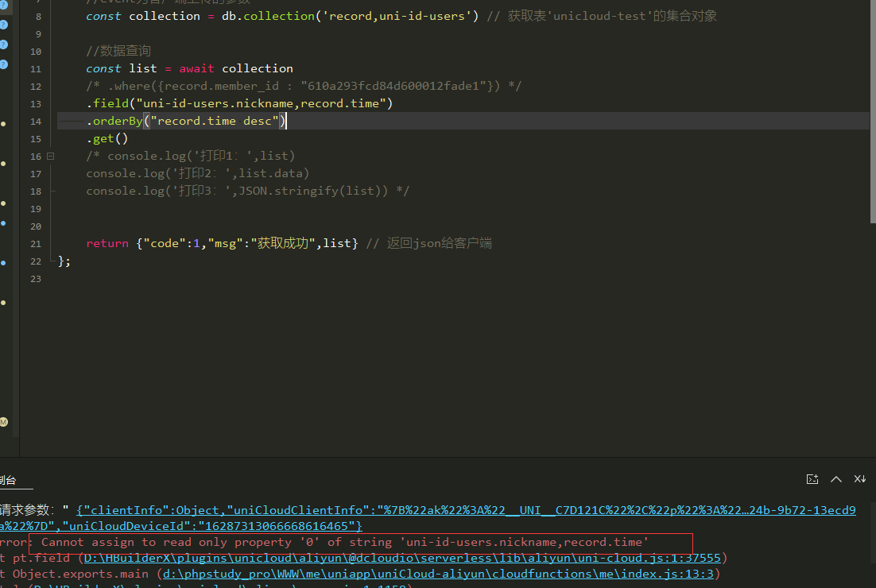Click the blue dot marker beside line 20
The height and width of the screenshot is (588, 876).
(4, 223)
